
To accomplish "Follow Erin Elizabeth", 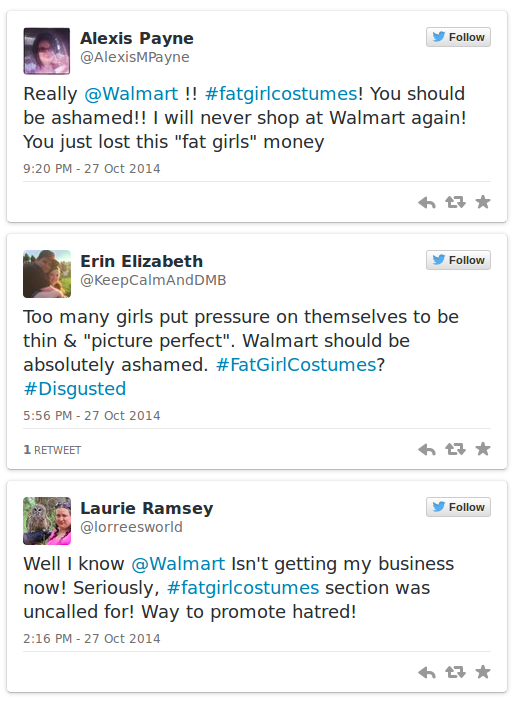I will tap(458, 260).
